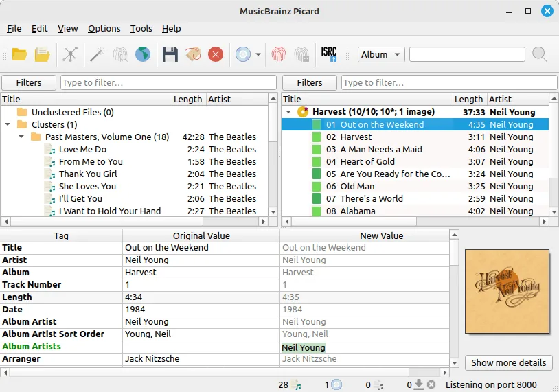Collapse the Clusters tree node
Screen dimensions: 559x392
pos(8,125)
